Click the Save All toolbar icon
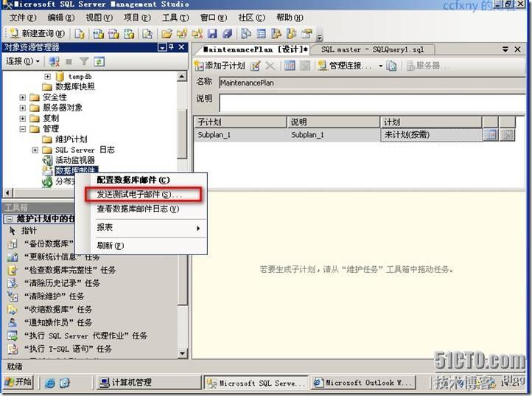This screenshot has width=532, height=396. coord(227,34)
